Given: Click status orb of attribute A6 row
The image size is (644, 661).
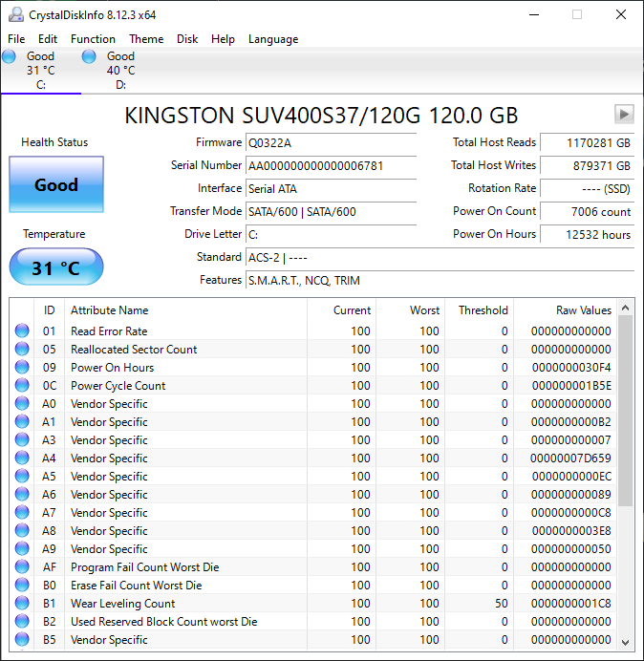Looking at the screenshot, I should pos(22,494).
